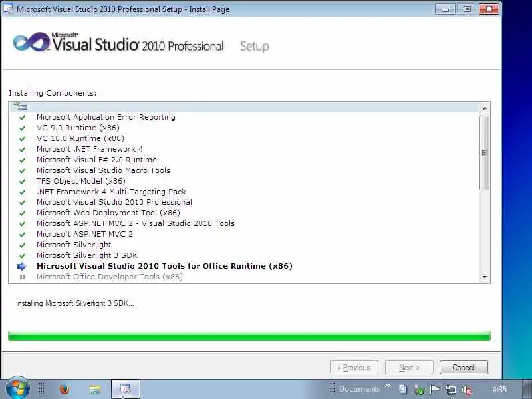The width and height of the screenshot is (532, 399).
Task: Click the checkmark beside .NET Framework 4 Multi-Targeting Pack
Action: [x=22, y=192]
